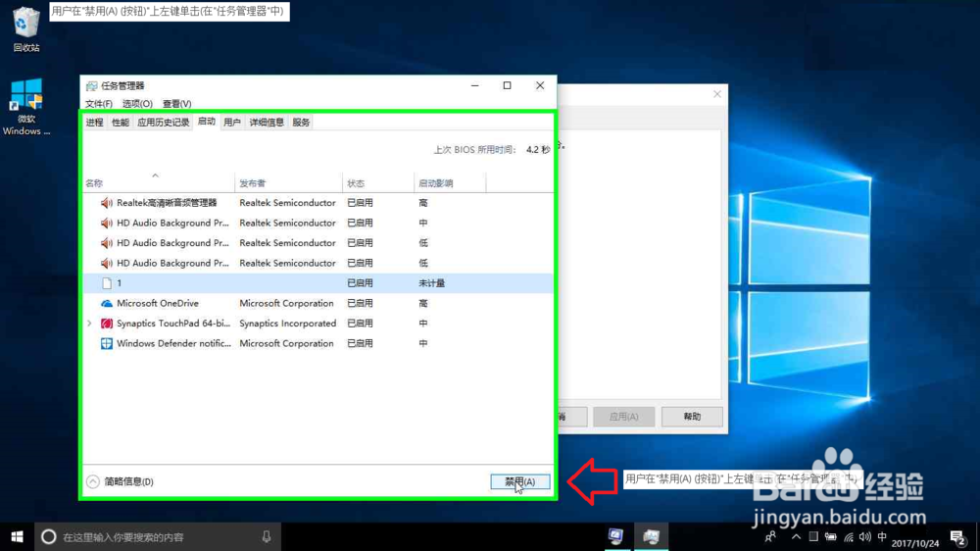Click 上次 BIOS 所用时间 label

click(475, 149)
